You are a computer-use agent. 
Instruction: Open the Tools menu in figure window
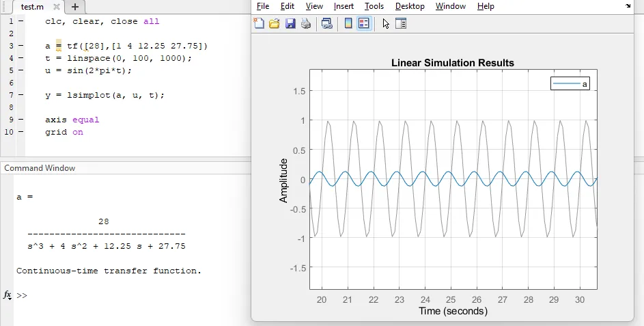[x=374, y=6]
